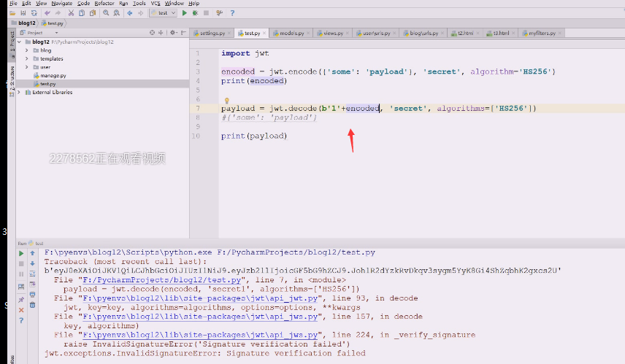
Task: Open Settings via the toolbar wrench icon
Action: pyautogui.click(x=219, y=13)
